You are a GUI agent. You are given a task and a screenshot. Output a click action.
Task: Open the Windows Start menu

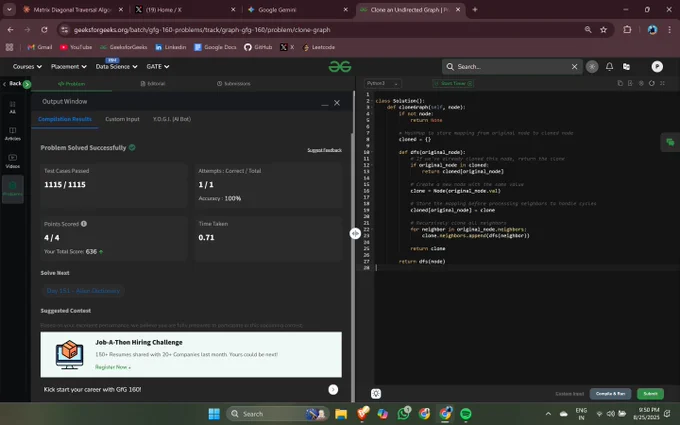coord(214,414)
